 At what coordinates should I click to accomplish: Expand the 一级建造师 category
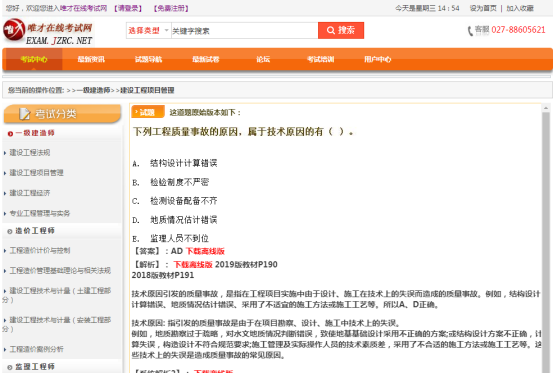click(35, 133)
